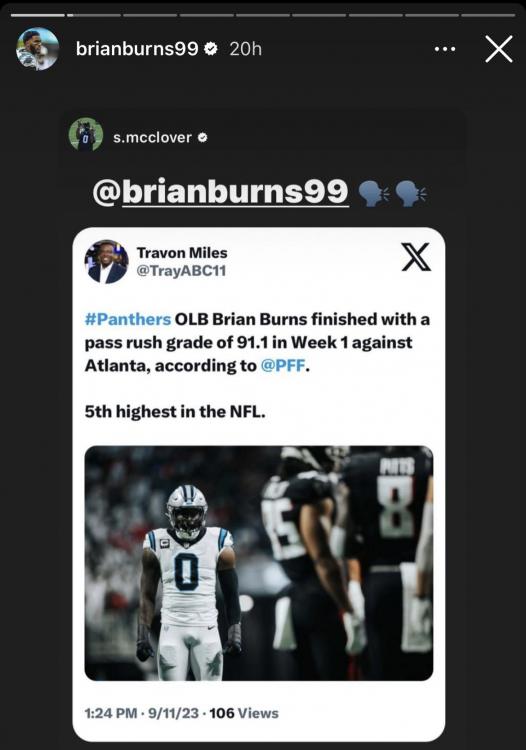The height and width of the screenshot is (750, 526).
Task: Tap the @brianburns99 mention sticker
Action: tap(220, 192)
